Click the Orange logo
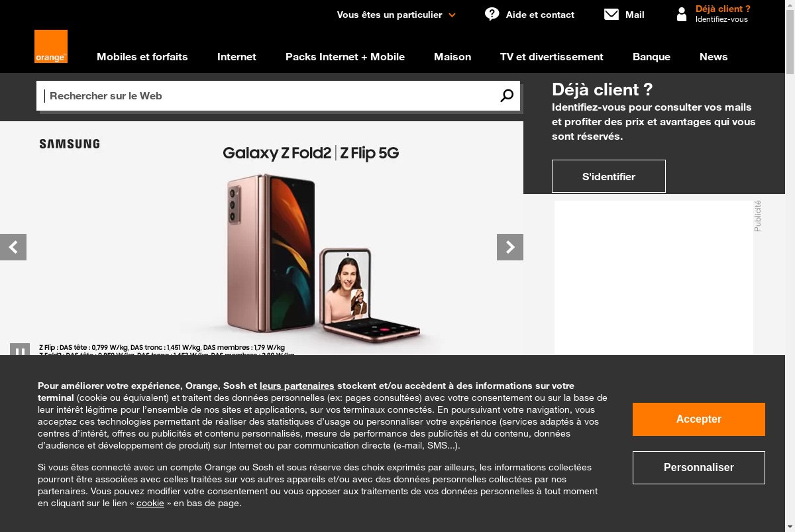The image size is (795, 532). (x=51, y=46)
